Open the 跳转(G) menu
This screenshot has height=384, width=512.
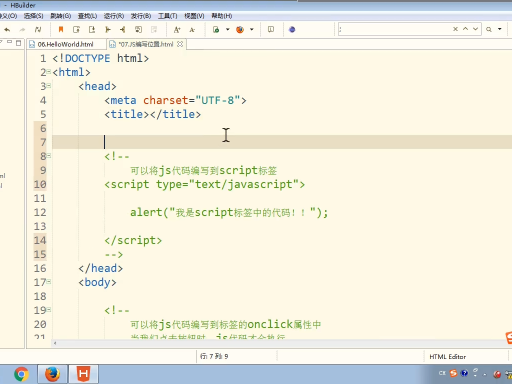tap(60, 16)
